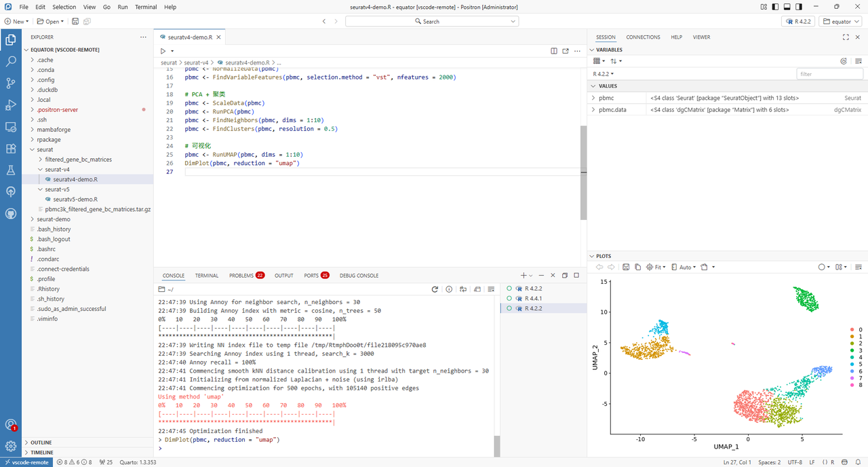Open the Selection menu
868x467 pixels.
[x=64, y=7]
